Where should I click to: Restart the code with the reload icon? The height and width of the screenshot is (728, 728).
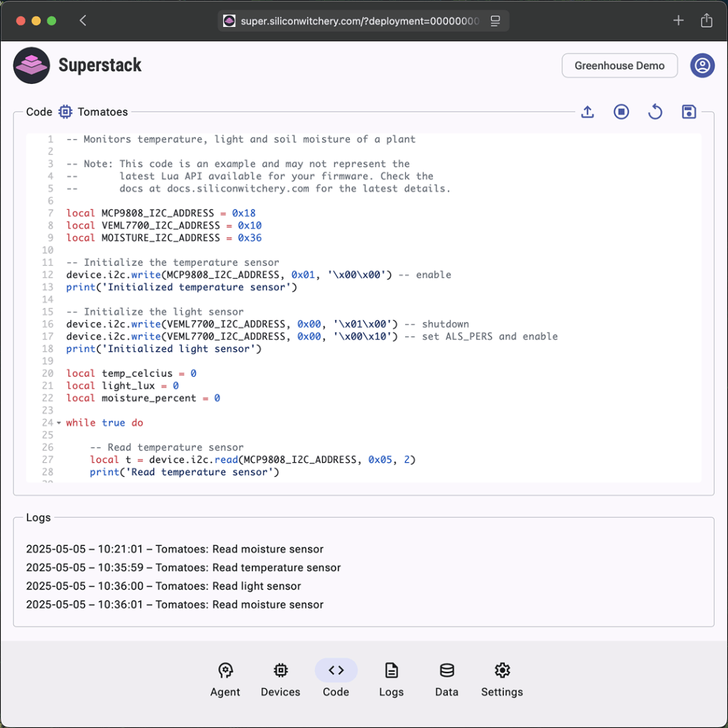coord(655,112)
